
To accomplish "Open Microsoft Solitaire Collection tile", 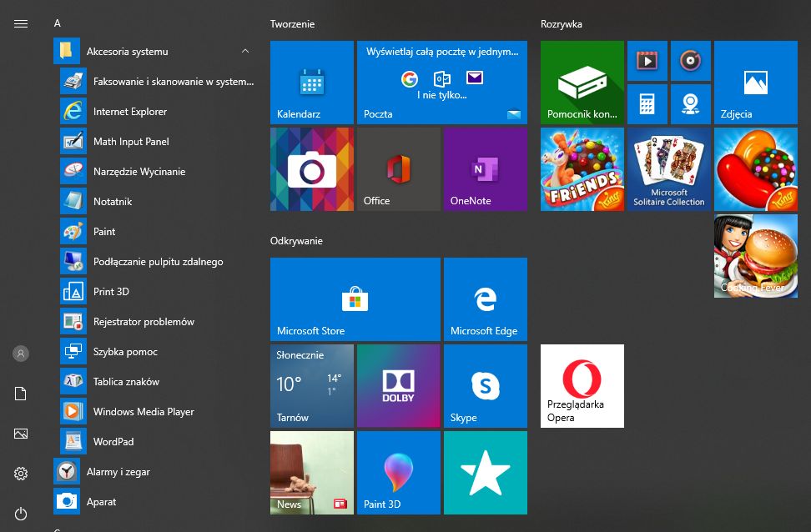I will [669, 169].
